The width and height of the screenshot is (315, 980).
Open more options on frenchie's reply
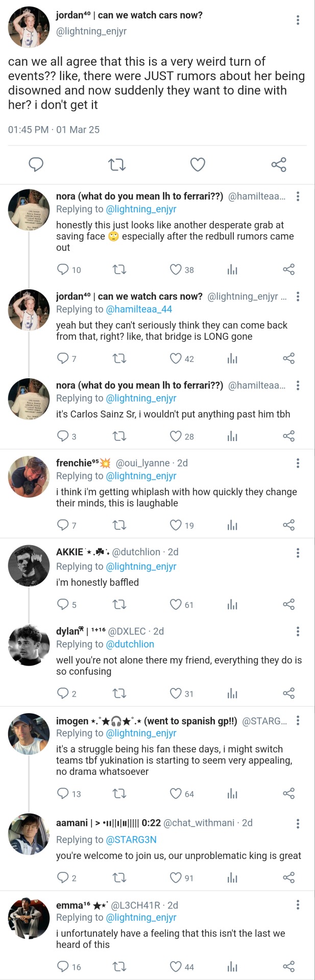298,463
